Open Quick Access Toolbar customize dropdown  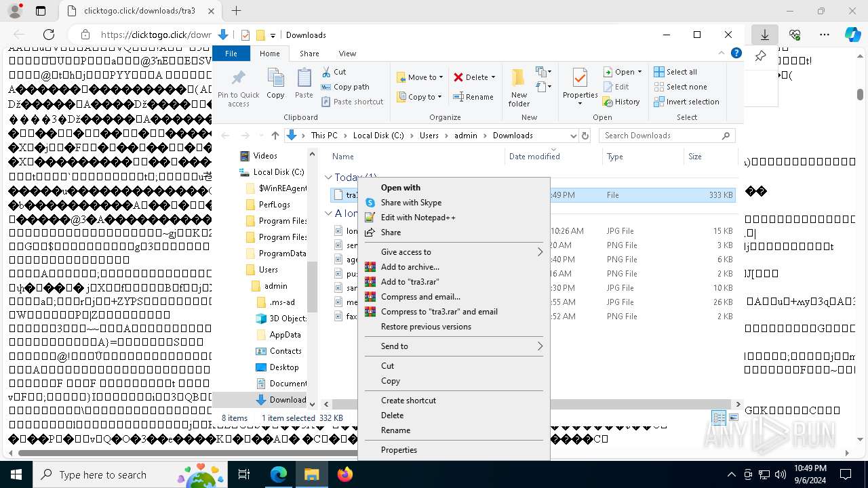pyautogui.click(x=273, y=35)
